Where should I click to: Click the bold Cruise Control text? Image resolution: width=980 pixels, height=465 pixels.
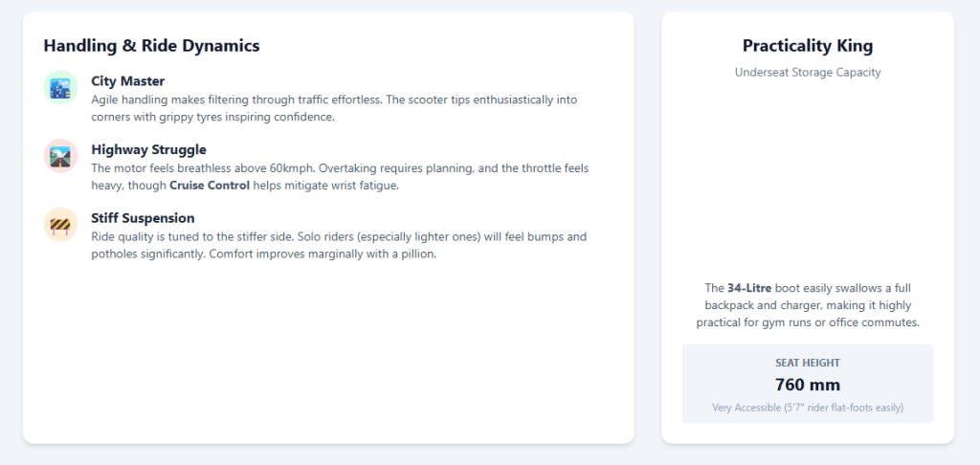pos(216,186)
